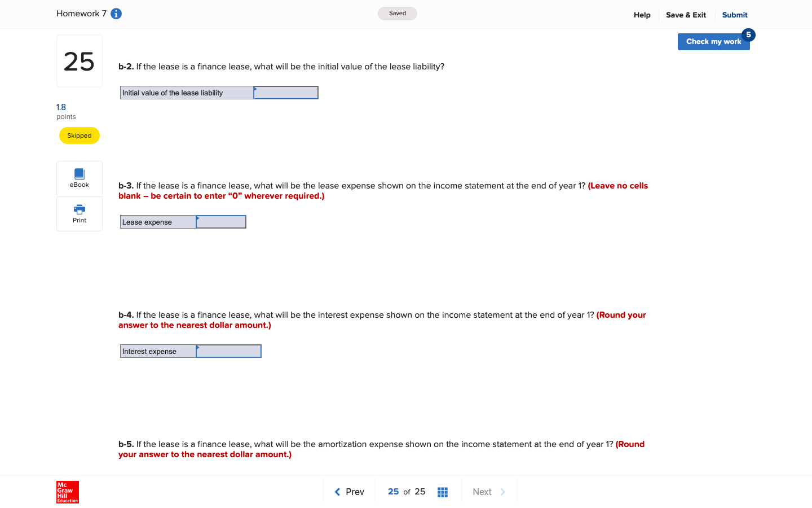The width and height of the screenshot is (812, 508).
Task: Click the 25 of 25 page indicator
Action: tap(406, 492)
